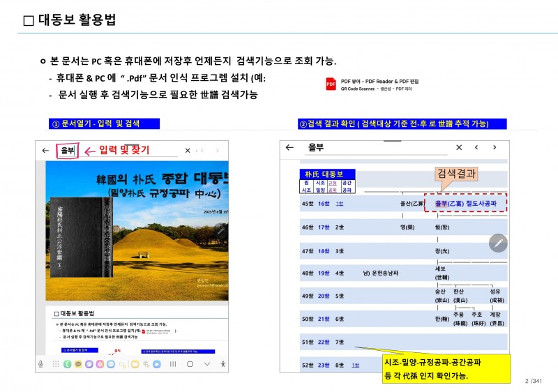Open the pink flower Gallery icon
Screen dimensions: 558x392
[100, 364]
